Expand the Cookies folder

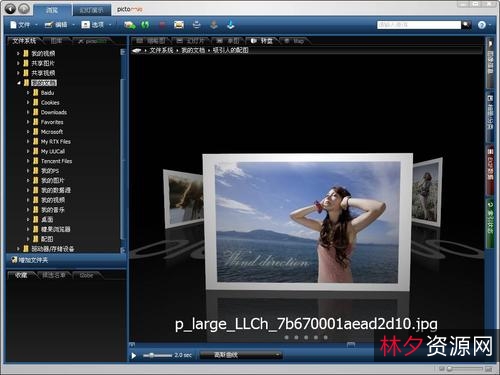28,102
